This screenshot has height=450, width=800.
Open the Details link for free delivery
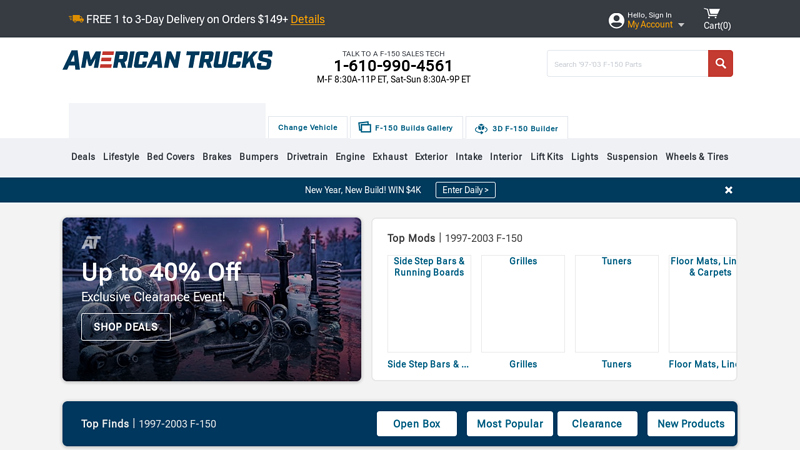point(308,19)
